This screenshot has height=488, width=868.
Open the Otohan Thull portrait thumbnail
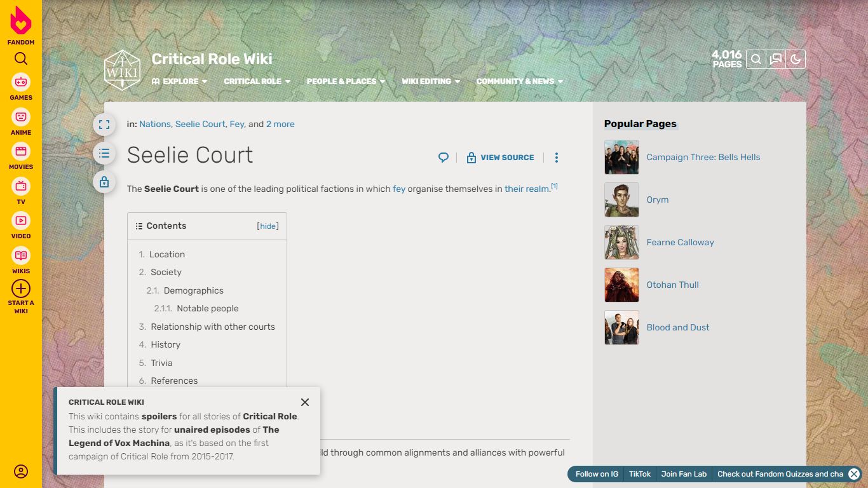[x=621, y=285]
